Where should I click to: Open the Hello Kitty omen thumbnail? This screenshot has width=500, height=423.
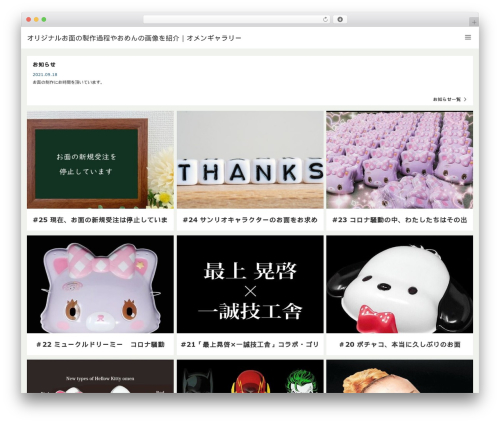point(100,376)
